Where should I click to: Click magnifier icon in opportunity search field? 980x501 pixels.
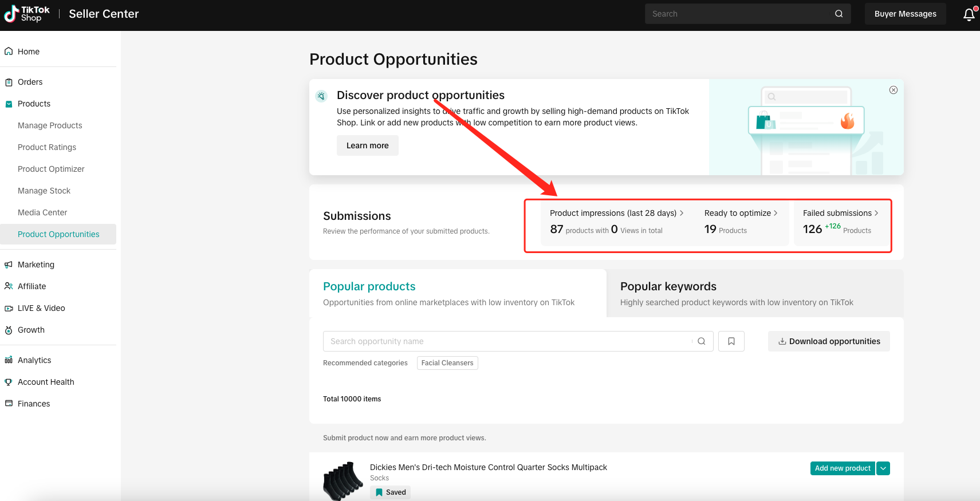tap(701, 341)
